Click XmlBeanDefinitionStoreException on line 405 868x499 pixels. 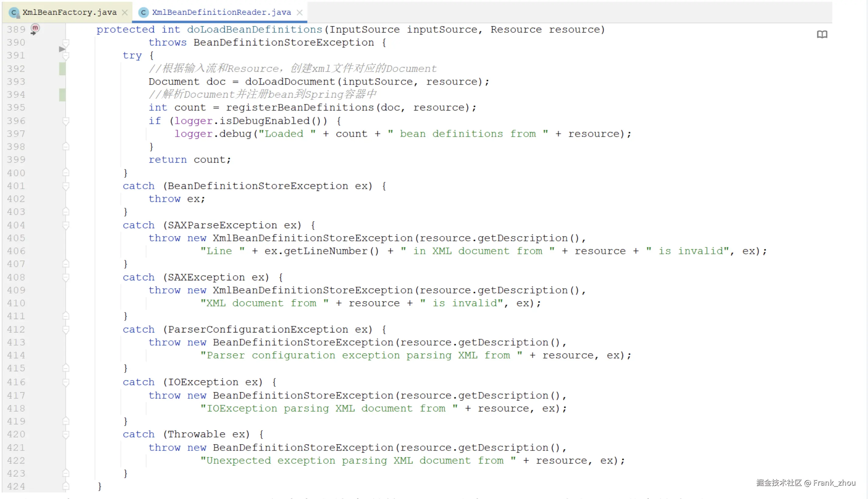(x=313, y=238)
